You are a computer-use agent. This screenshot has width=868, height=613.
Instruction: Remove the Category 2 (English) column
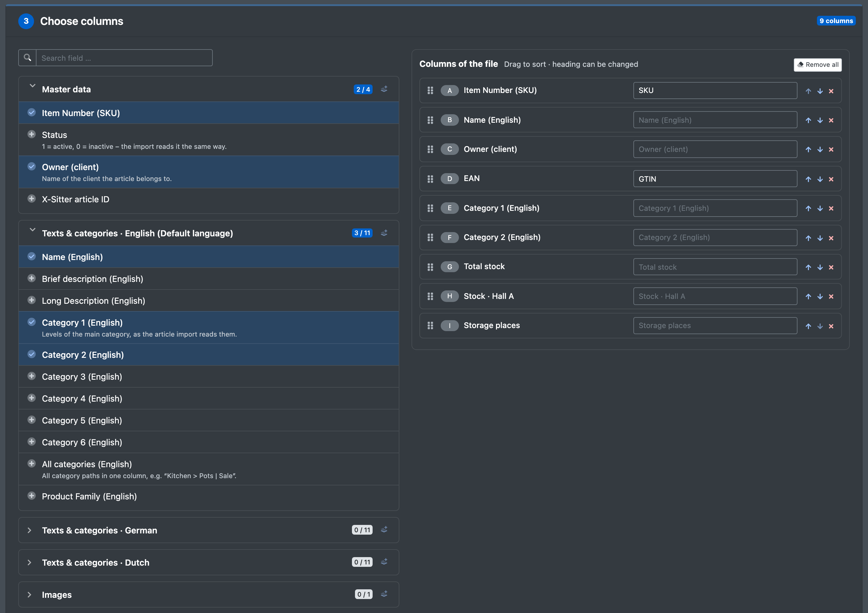(831, 238)
